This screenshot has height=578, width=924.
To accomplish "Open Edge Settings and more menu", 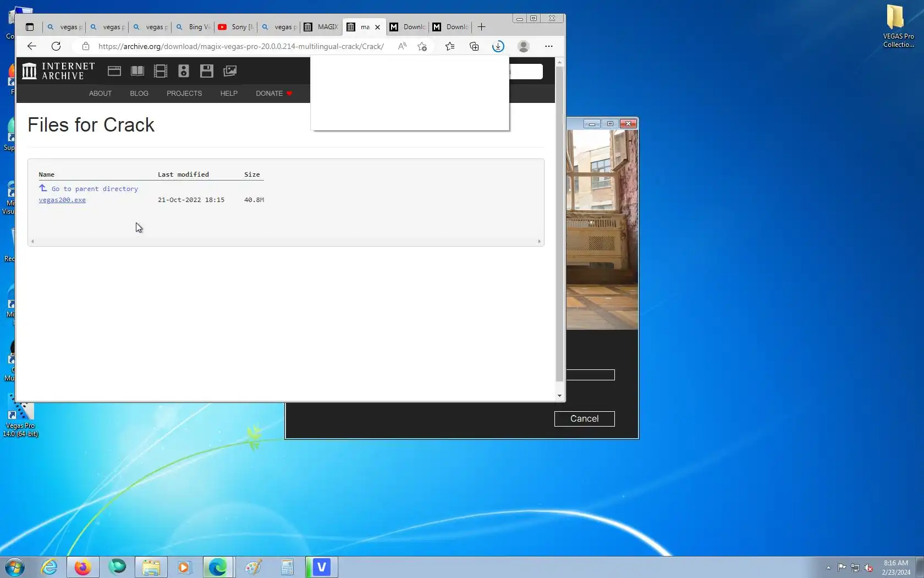I will (549, 46).
